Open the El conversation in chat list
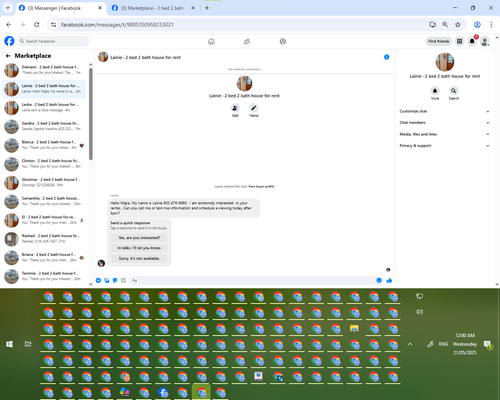This screenshot has height=400, width=500. pyautogui.click(x=44, y=220)
